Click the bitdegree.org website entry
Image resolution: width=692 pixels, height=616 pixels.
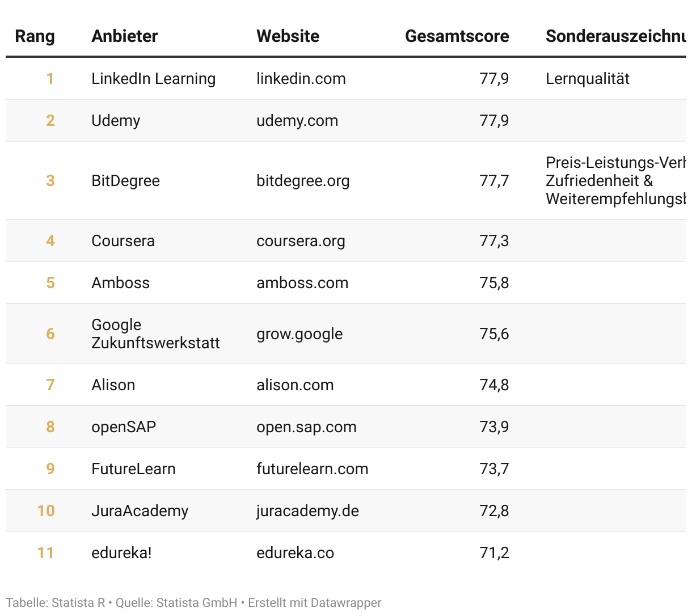tap(303, 181)
